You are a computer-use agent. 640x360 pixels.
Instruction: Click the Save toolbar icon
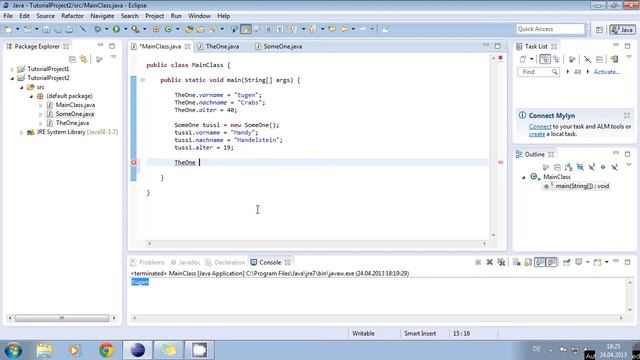pyautogui.click(x=46, y=29)
